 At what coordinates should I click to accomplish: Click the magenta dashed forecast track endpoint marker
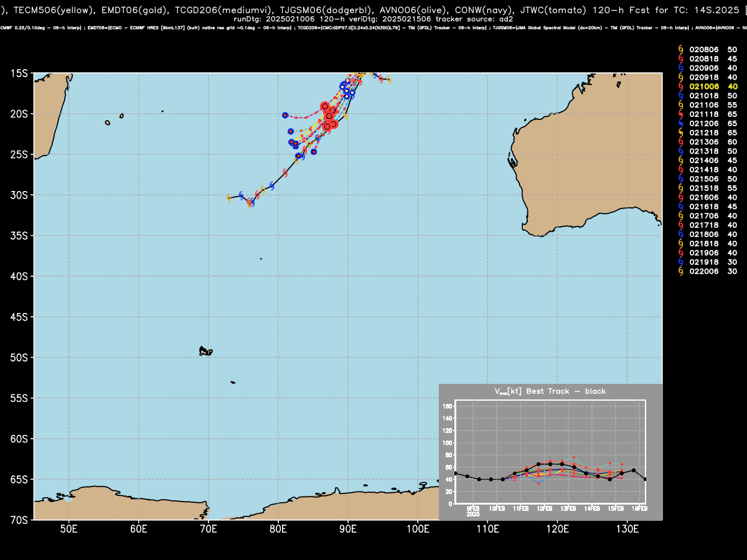(x=285, y=115)
